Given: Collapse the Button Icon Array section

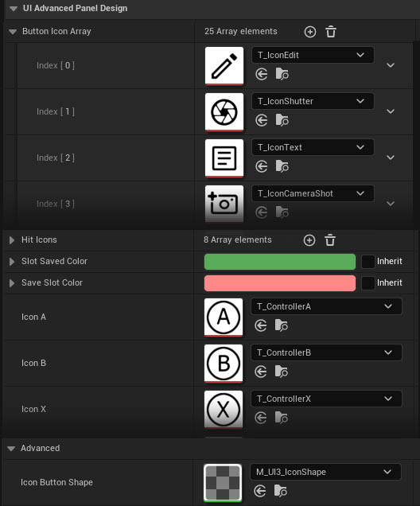Looking at the screenshot, I should [13, 32].
